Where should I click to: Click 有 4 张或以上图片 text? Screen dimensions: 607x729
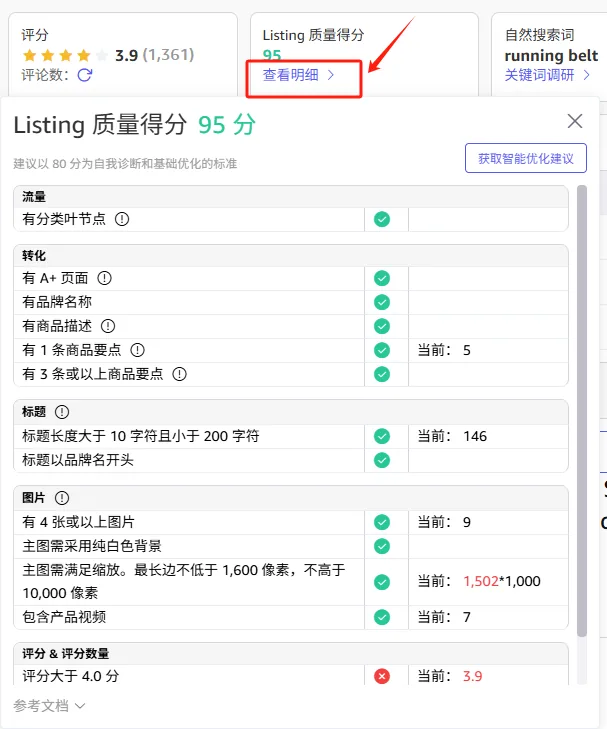point(78,522)
